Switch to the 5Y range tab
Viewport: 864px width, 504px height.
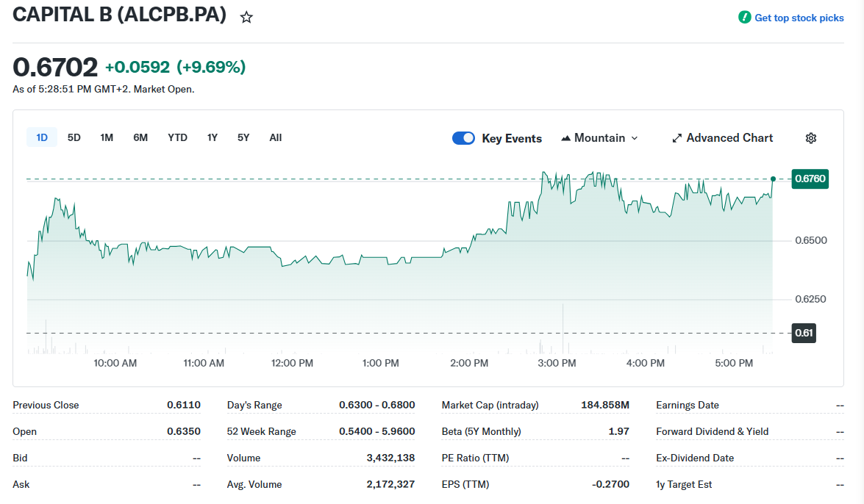[243, 137]
